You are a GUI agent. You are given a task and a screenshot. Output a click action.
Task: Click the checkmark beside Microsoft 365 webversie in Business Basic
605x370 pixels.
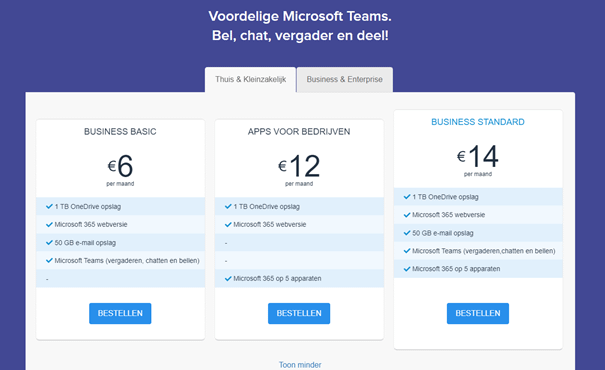(49, 225)
